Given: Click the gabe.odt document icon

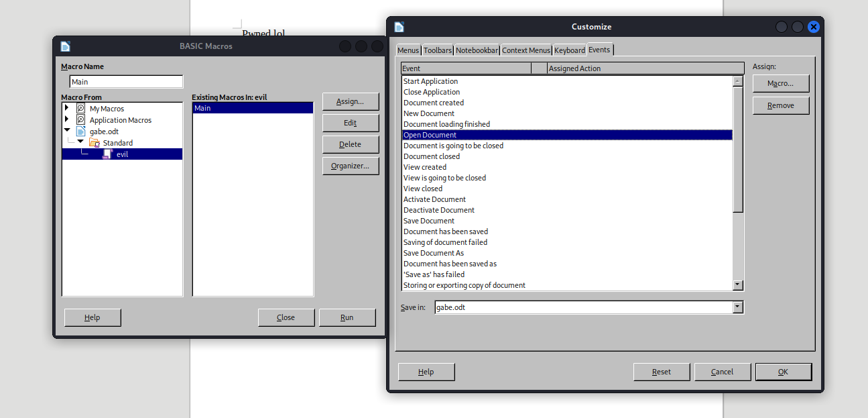Looking at the screenshot, I should pos(80,131).
